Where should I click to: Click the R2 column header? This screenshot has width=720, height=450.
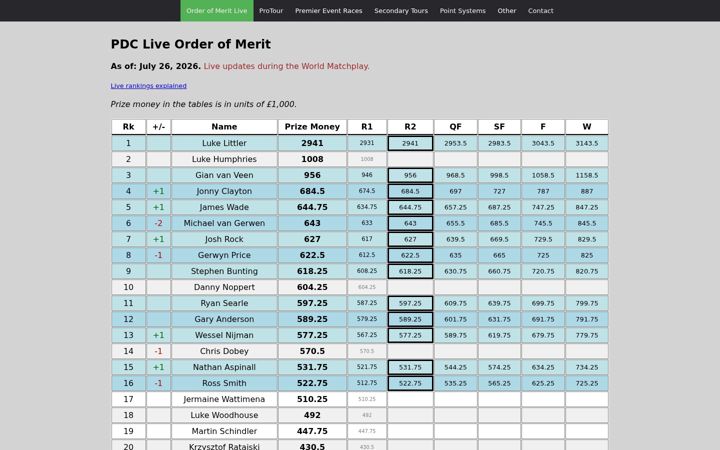pos(410,127)
